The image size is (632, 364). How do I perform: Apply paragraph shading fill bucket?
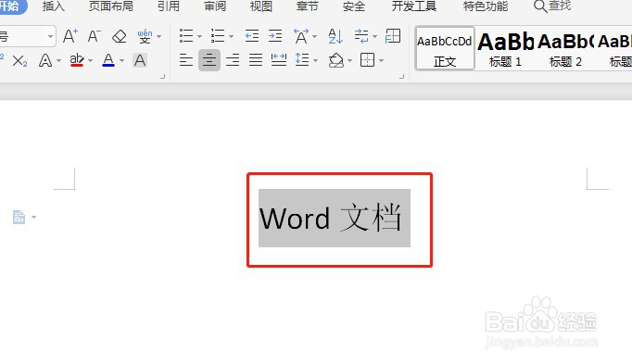tap(335, 60)
